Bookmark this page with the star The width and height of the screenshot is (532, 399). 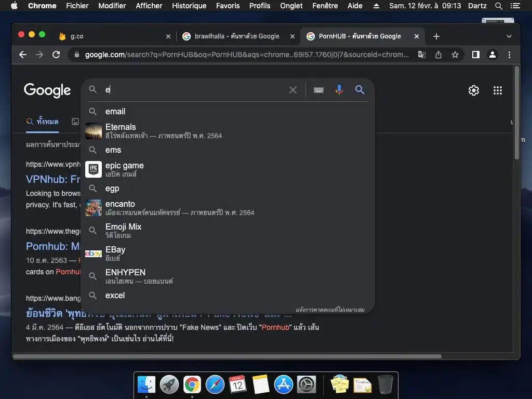point(455,55)
